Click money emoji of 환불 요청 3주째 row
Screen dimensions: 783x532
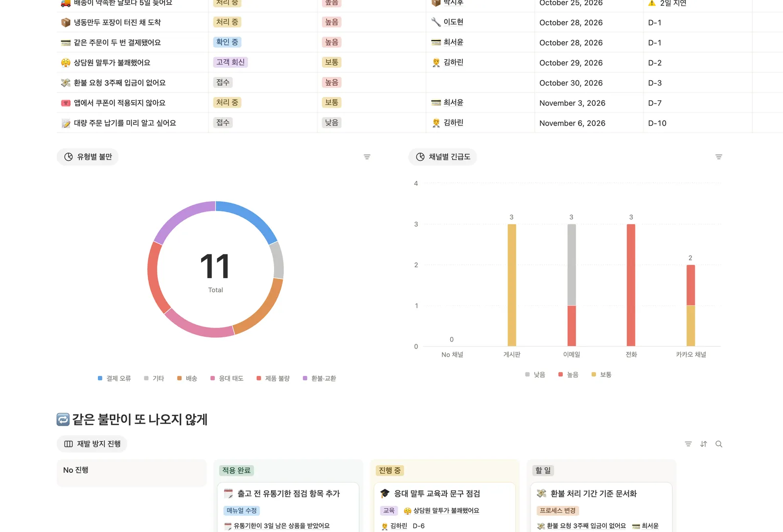(66, 83)
